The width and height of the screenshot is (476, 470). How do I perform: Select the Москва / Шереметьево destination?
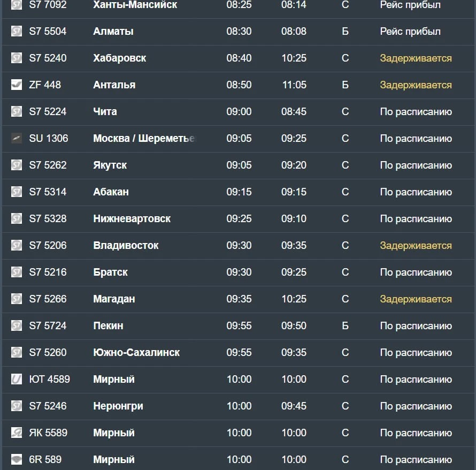[144, 138]
